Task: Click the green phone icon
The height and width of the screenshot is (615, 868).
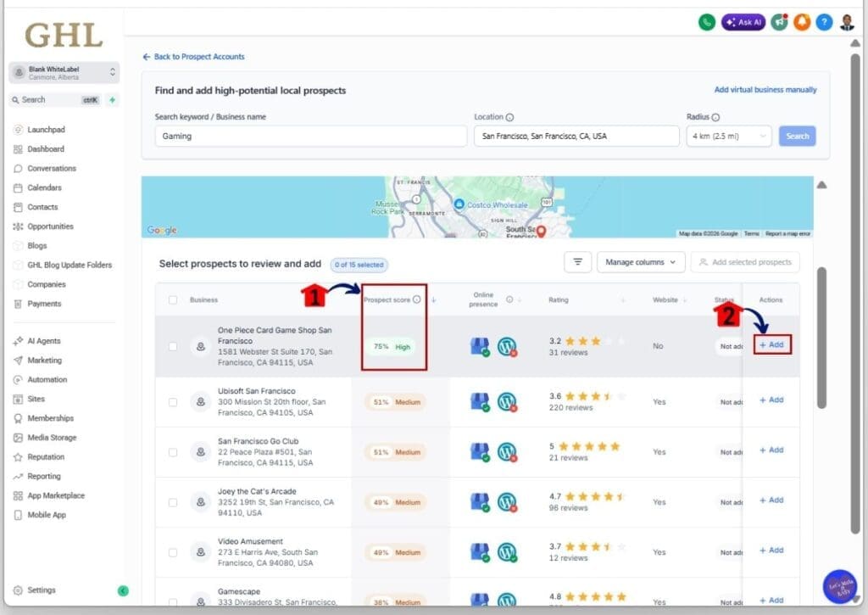Action: 707,22
